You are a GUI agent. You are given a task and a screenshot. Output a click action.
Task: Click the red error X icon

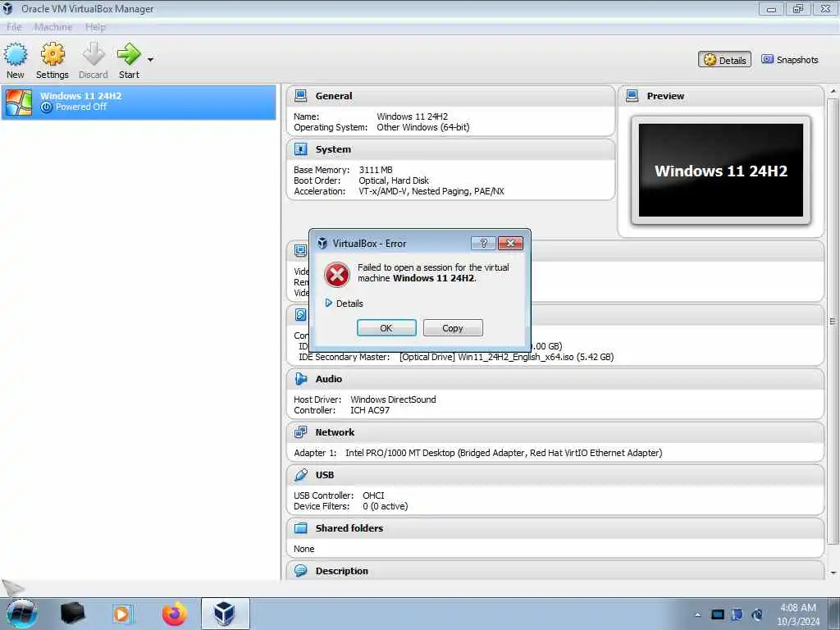[337, 274]
